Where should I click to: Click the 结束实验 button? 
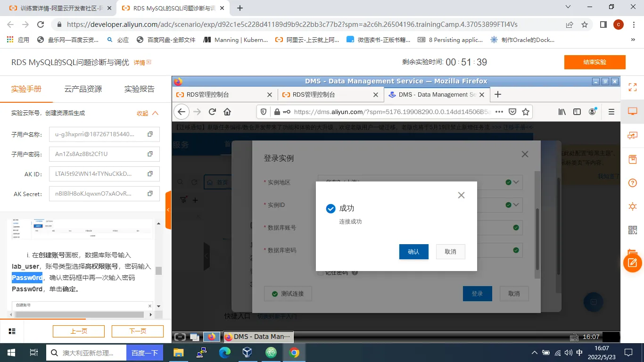click(x=594, y=62)
